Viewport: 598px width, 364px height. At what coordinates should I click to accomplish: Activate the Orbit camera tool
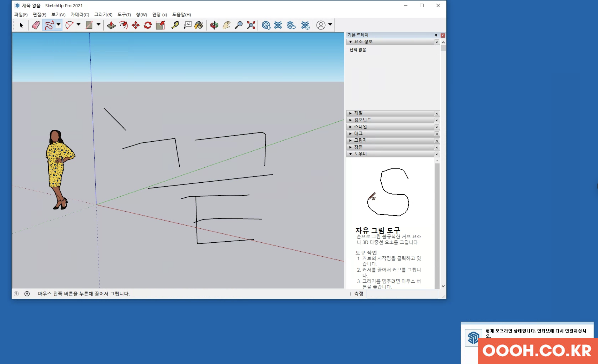point(214,25)
